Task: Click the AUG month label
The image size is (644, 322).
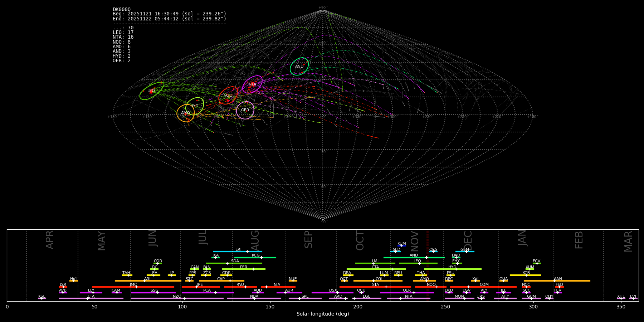Action: tap(255, 240)
